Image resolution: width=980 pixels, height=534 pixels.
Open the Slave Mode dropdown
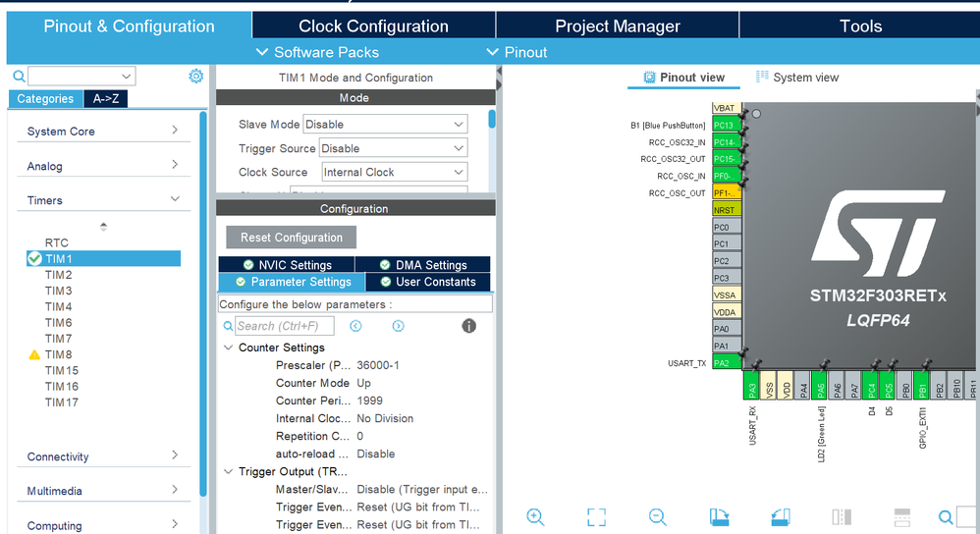tap(385, 125)
